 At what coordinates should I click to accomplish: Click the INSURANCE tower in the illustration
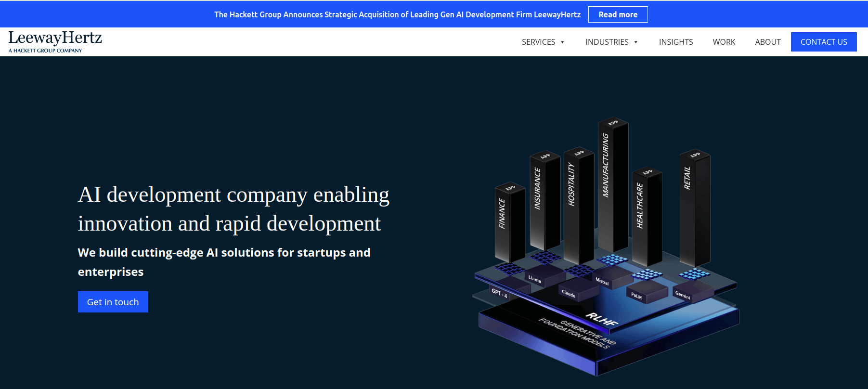544,201
